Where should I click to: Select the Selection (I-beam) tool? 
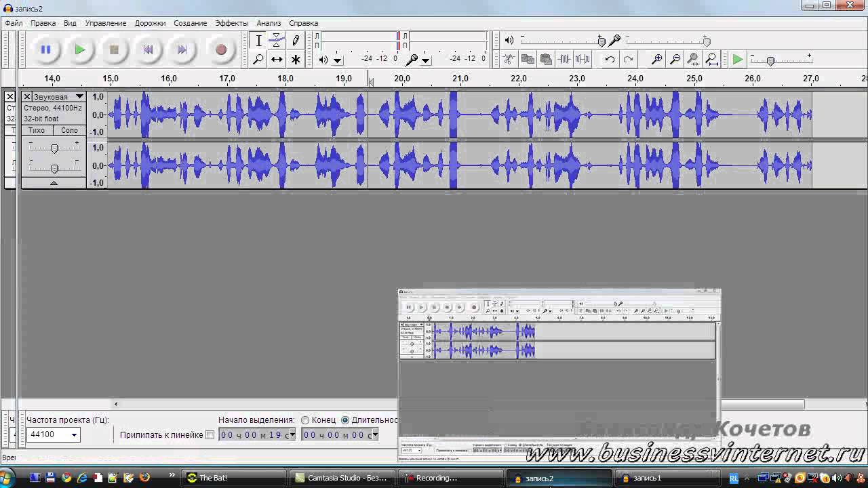(x=258, y=41)
